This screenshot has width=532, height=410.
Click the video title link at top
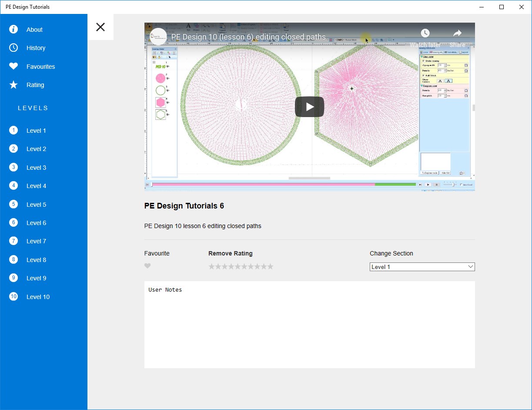tap(248, 37)
